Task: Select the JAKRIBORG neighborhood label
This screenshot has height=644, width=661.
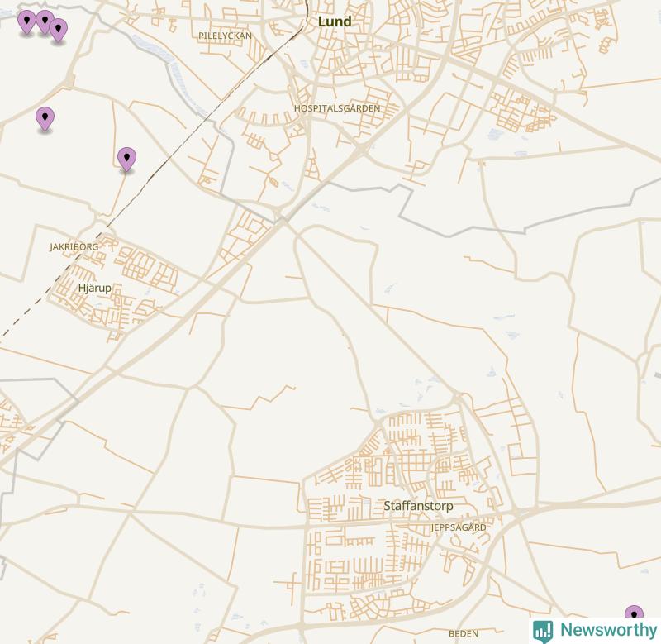Action: point(74,246)
